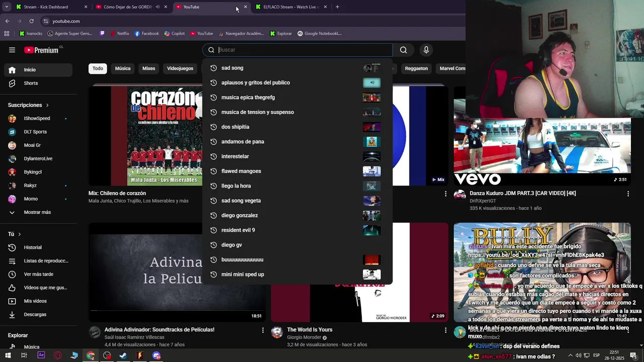Viewport: 644px width, 362px height.
Task: Select the 'sad song' search suggestion
Action: coord(297,68)
